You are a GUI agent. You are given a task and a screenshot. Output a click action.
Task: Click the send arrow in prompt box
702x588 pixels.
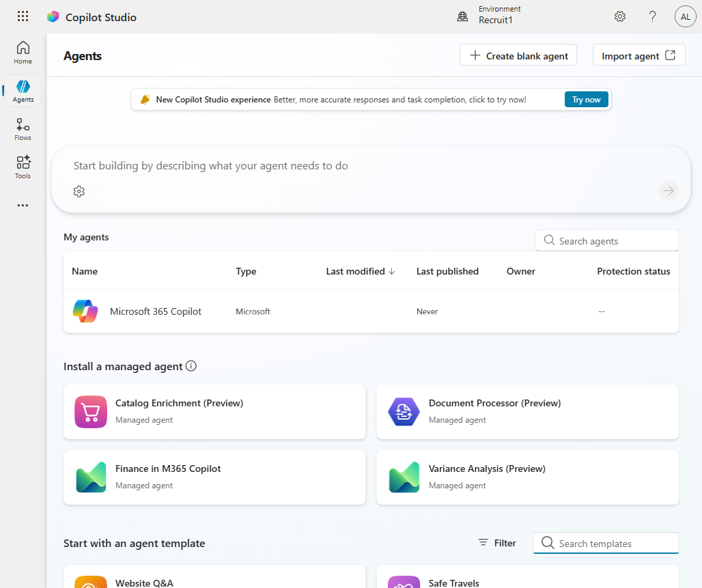[x=669, y=191]
